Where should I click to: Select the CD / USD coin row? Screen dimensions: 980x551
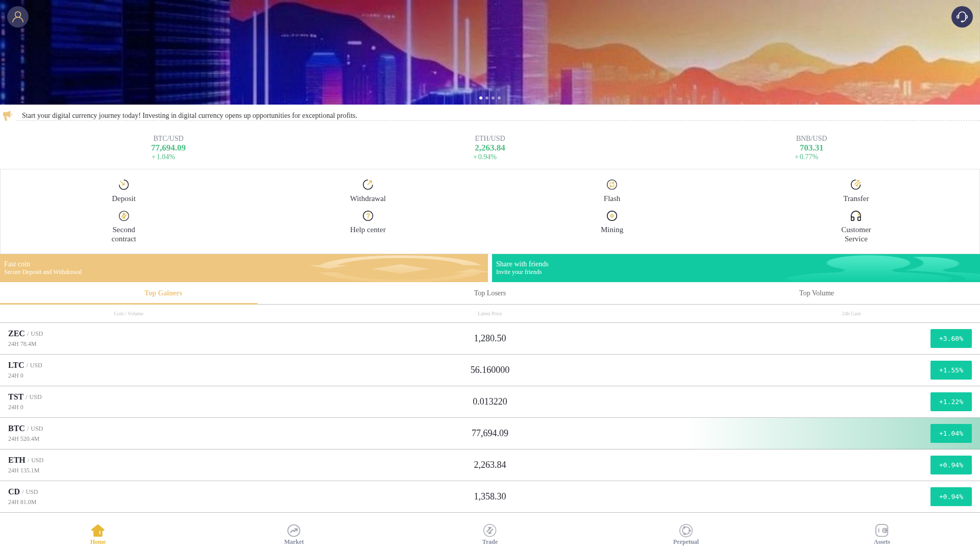tap(490, 497)
